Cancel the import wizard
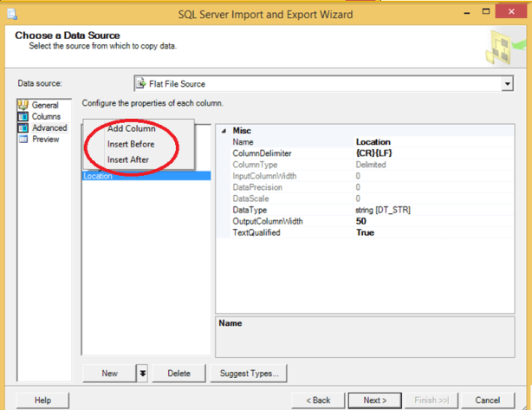The width and height of the screenshot is (532, 410). pos(487,400)
